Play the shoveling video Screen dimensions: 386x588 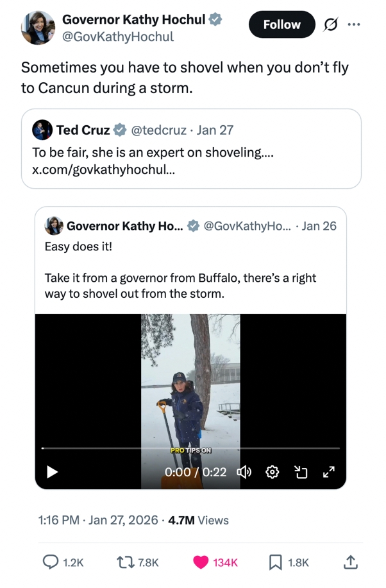pyautogui.click(x=51, y=472)
